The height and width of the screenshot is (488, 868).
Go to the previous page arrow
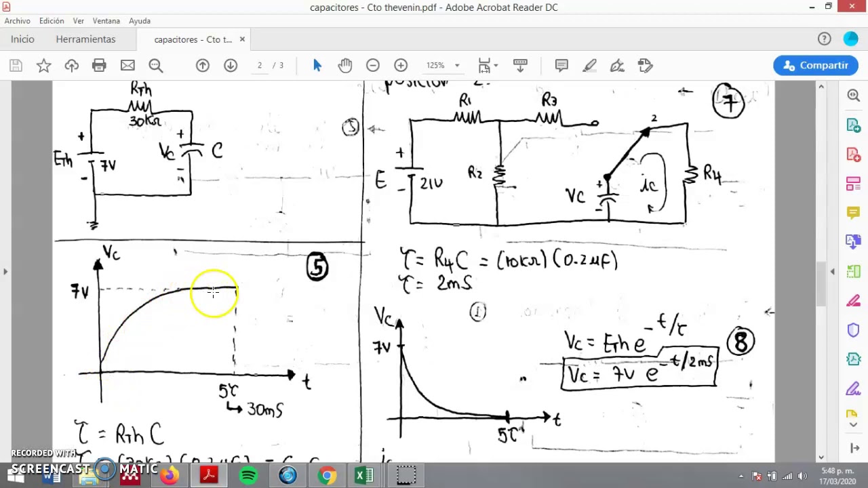click(203, 65)
